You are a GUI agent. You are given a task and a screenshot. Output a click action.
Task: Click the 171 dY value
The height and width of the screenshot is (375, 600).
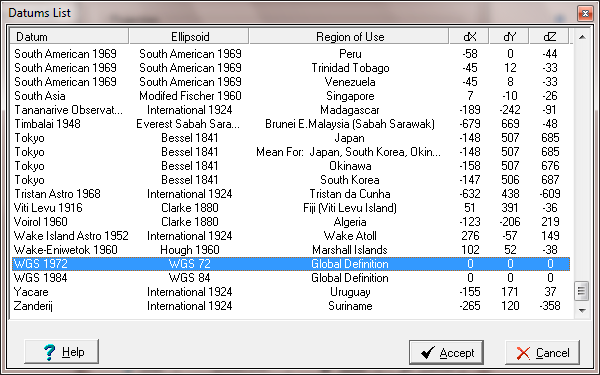tap(510, 292)
